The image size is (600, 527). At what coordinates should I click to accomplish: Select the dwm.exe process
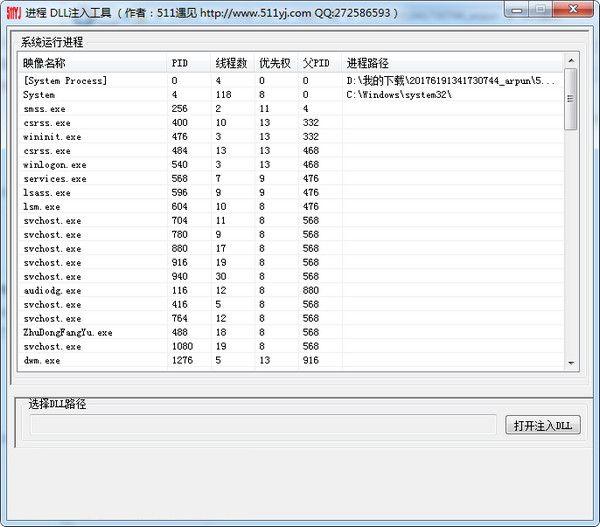tap(42, 360)
